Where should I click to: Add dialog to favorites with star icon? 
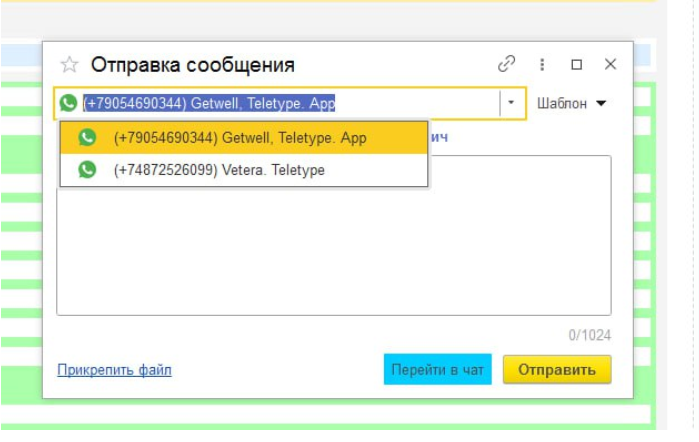pos(69,65)
